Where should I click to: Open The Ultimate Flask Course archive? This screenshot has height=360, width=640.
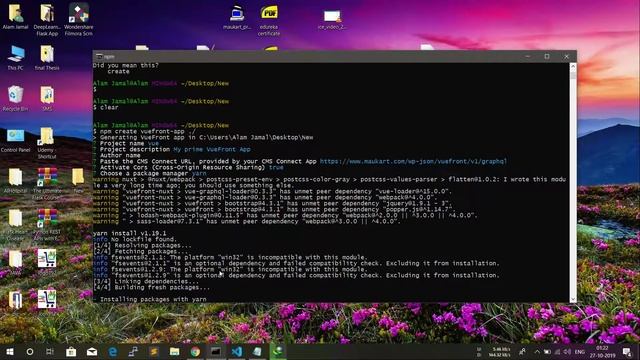47,184
